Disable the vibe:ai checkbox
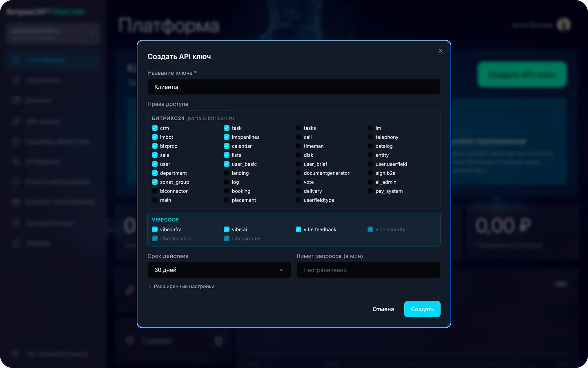The width and height of the screenshot is (588, 368). click(x=227, y=229)
